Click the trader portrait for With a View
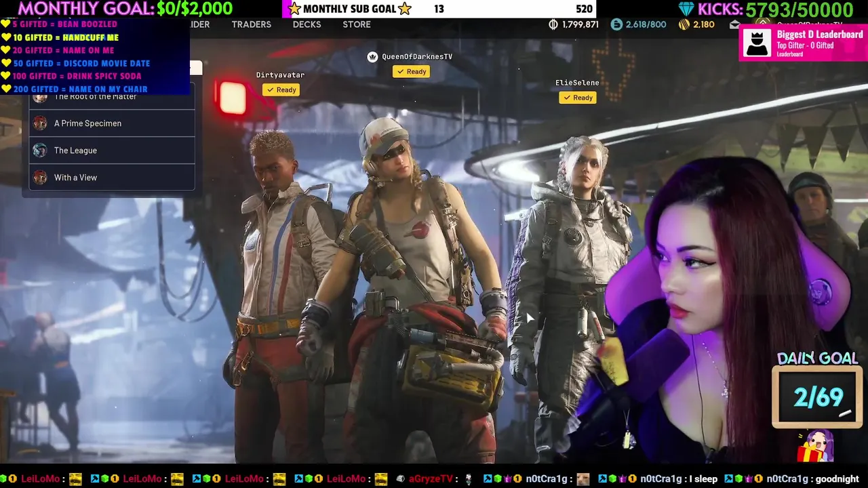Screen dimensions: 868x488 tap(40, 178)
